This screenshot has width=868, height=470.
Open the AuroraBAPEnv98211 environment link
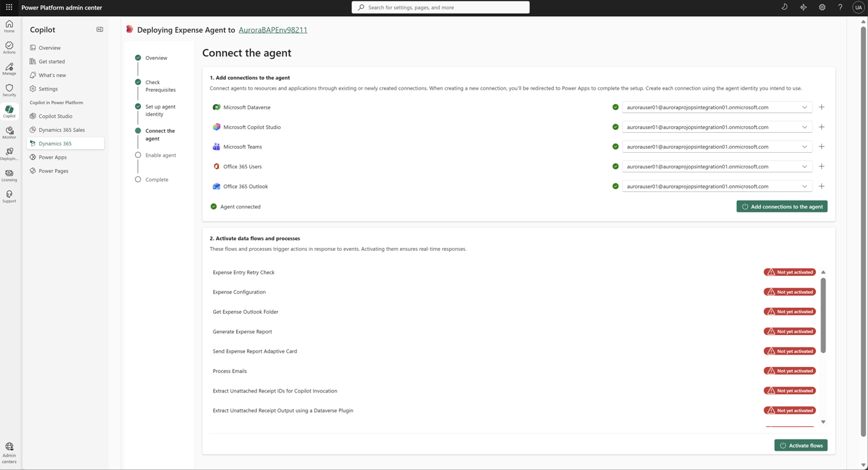(272, 30)
